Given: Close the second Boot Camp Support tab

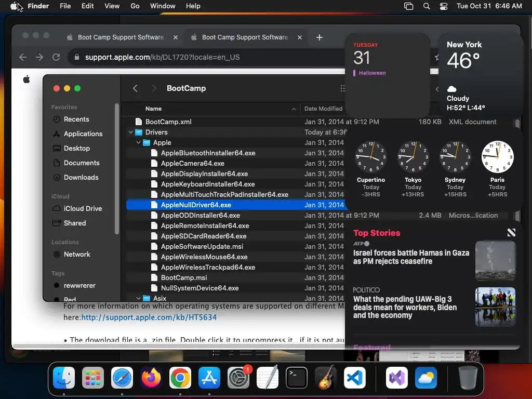Looking at the screenshot, I should [x=300, y=37].
